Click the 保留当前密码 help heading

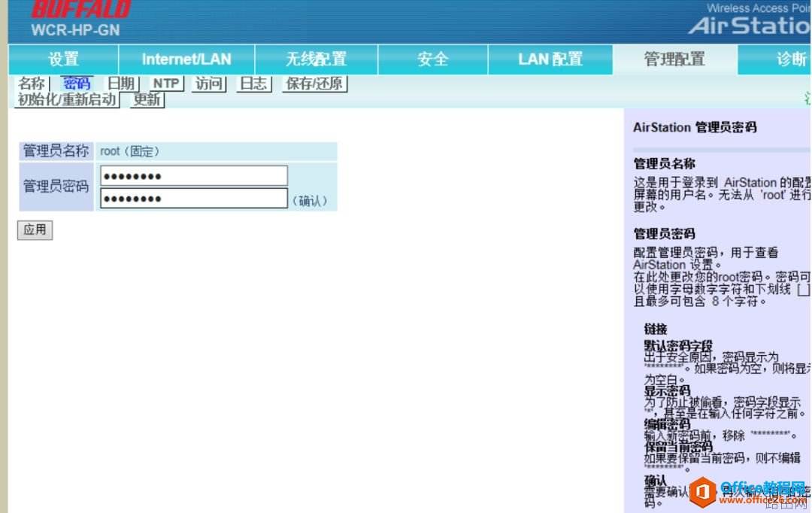coord(678,448)
